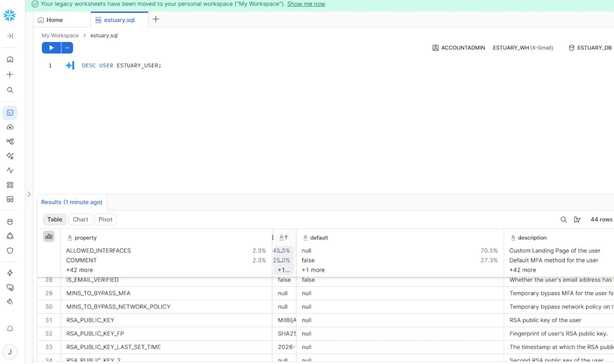Open the Results (1 minute ago) tab
This screenshot has height=364, width=614.
(x=72, y=202)
